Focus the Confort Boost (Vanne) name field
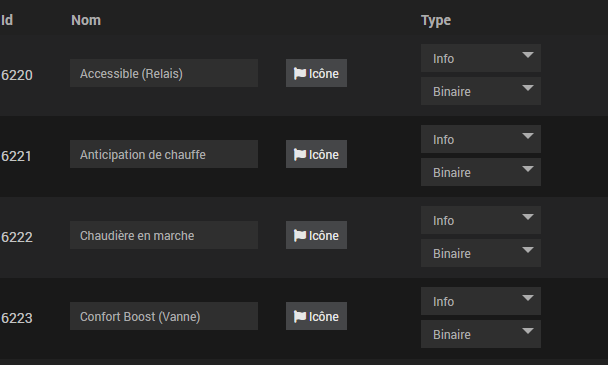 click(164, 316)
